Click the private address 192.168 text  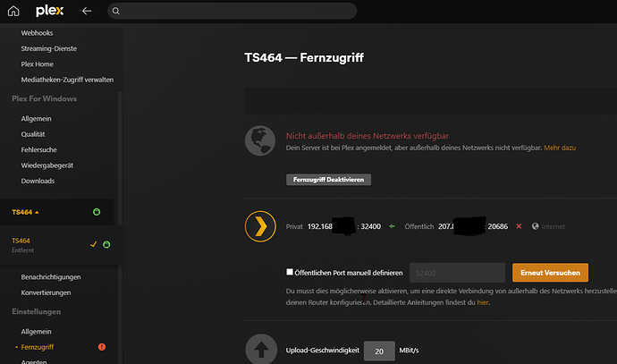click(319, 226)
